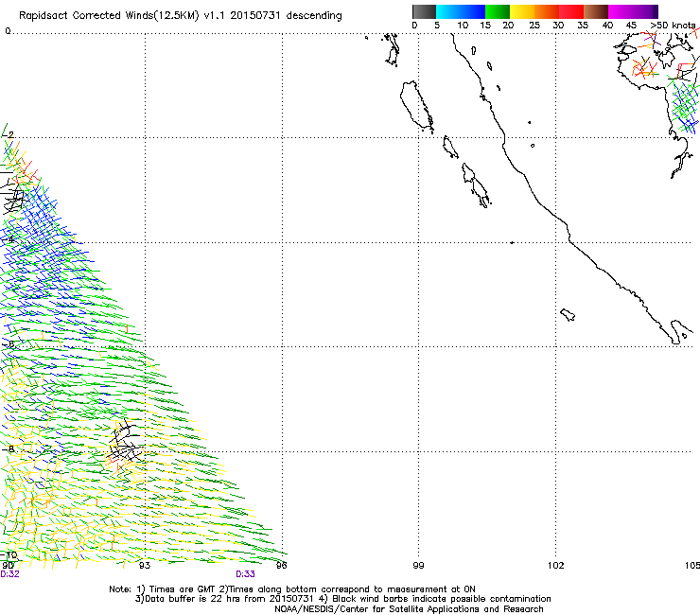Click the 'NOAA/NESDIS/Center for Satellite Applications' credit line
The image size is (700, 615).
tap(409, 609)
